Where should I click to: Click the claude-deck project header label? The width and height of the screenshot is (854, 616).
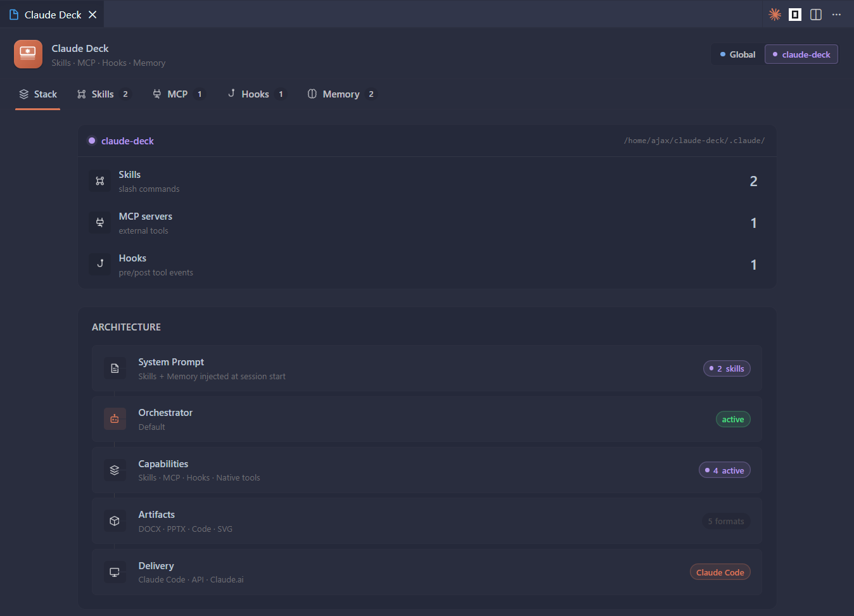pos(127,141)
